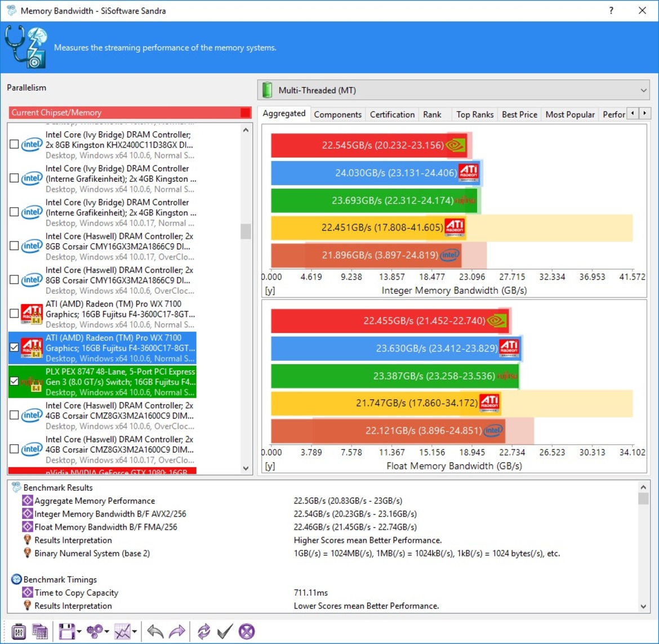Image resolution: width=659 pixels, height=644 pixels.
Task: Check the unselected Radeon Pro WX 7100 entry
Action: [x=14, y=314]
